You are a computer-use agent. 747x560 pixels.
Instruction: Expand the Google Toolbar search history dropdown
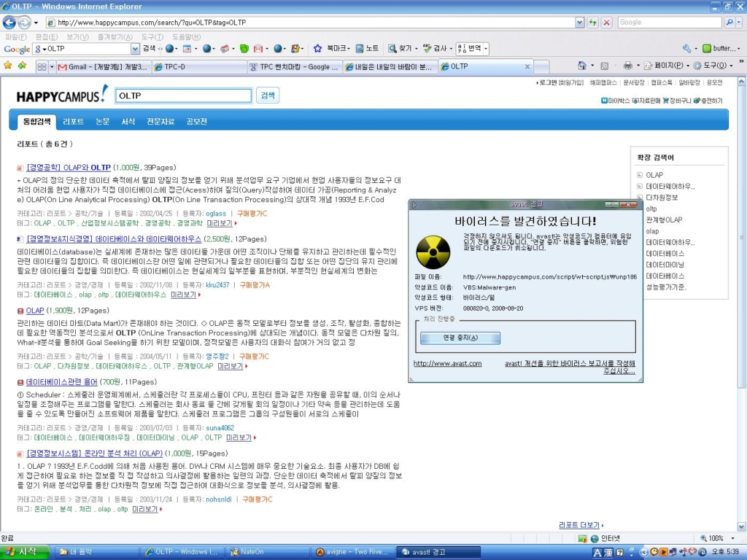135,49
